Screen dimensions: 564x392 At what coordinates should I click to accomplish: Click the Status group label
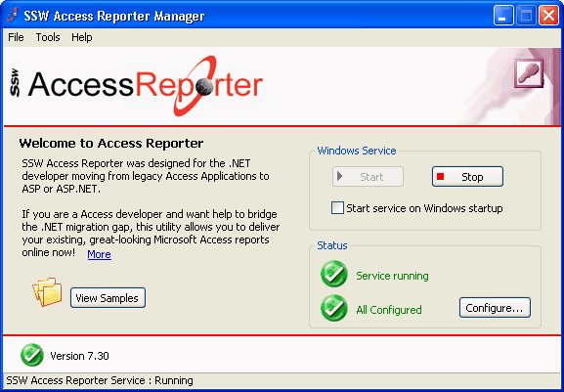(x=332, y=245)
